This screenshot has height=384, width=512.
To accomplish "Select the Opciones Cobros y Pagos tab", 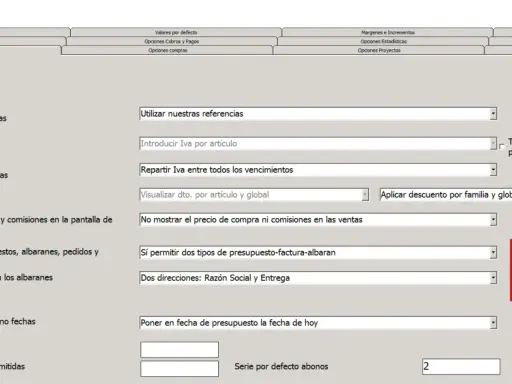I will 172,41.
